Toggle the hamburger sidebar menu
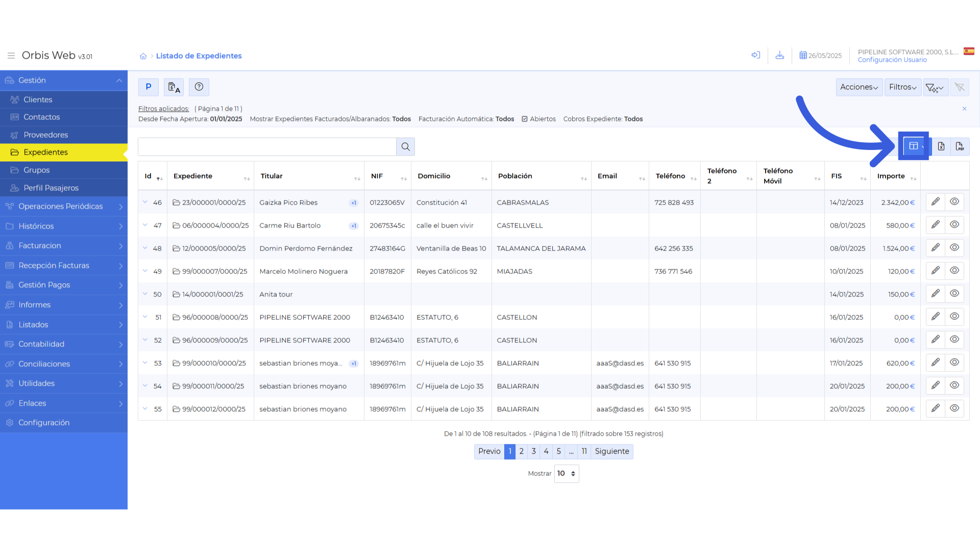The image size is (980, 551). click(11, 56)
